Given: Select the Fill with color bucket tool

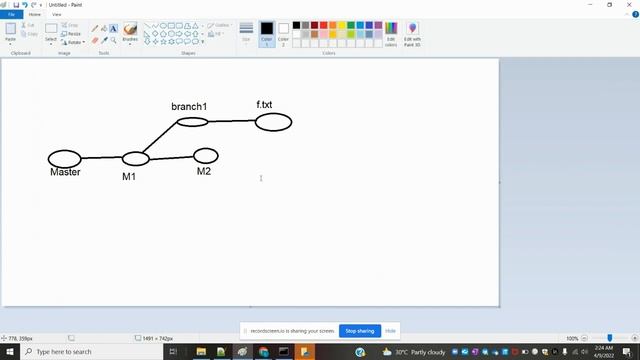Looking at the screenshot, I should pos(104,29).
